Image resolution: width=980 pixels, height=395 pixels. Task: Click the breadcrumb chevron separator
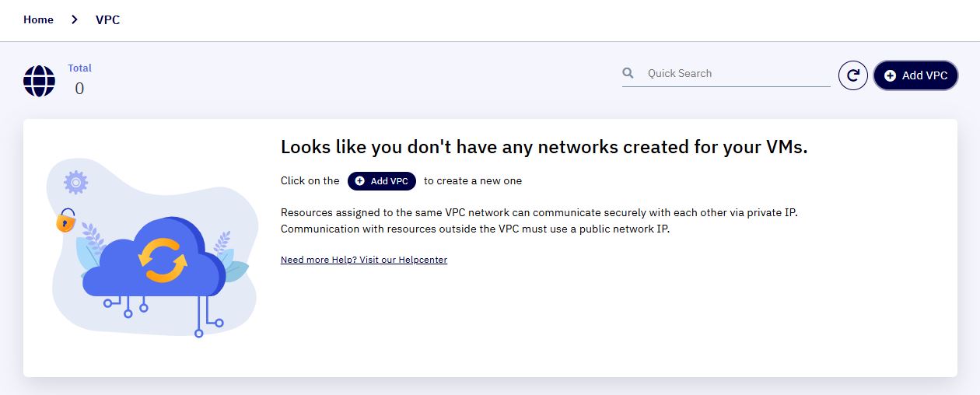[75, 20]
